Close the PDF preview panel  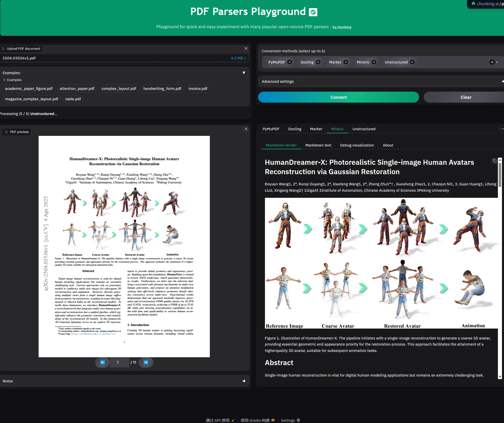246,129
